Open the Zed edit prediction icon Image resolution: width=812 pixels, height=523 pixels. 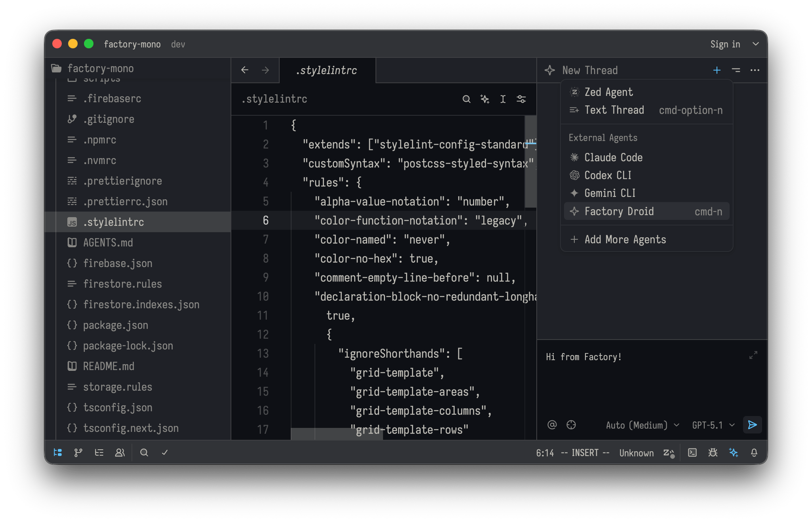coord(669,453)
